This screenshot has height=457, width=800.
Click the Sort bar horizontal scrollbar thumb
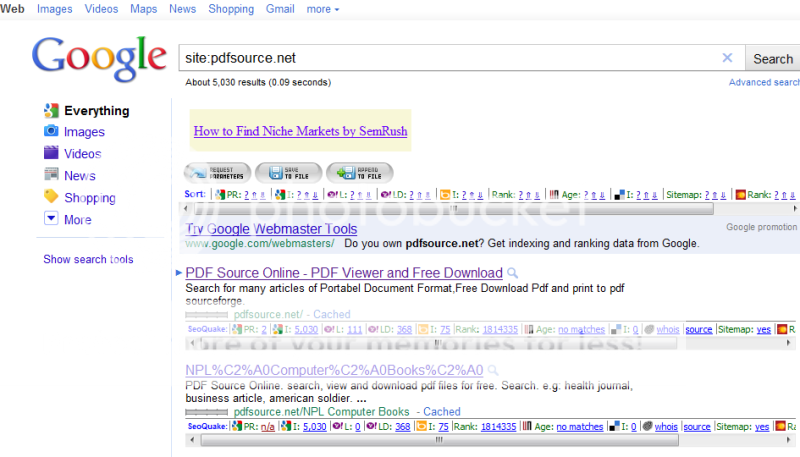(454, 209)
